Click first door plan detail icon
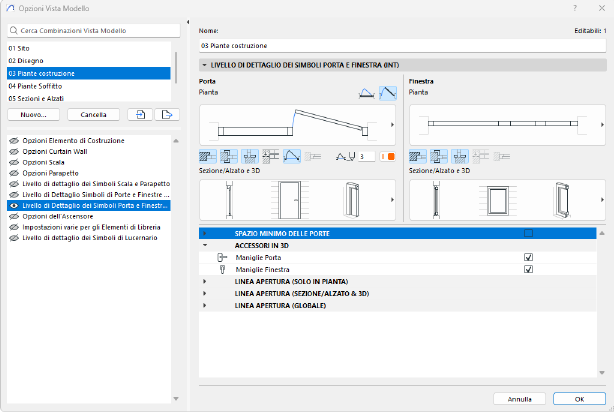This screenshot has height=412, width=614. (x=209, y=157)
